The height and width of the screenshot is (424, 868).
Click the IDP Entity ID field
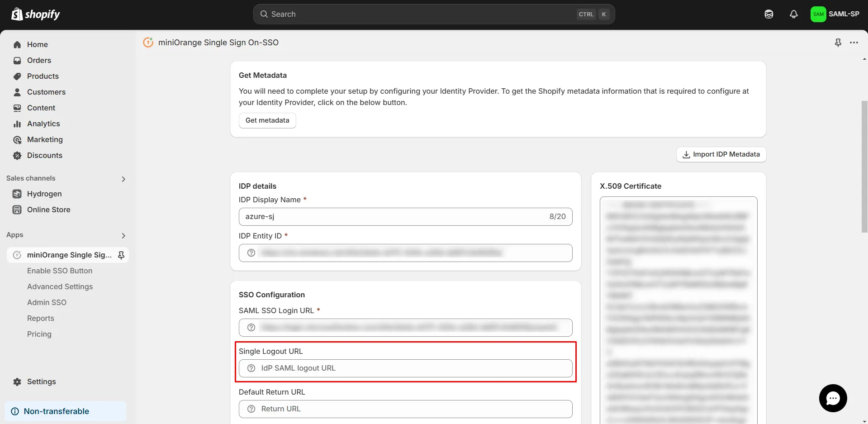pos(405,253)
